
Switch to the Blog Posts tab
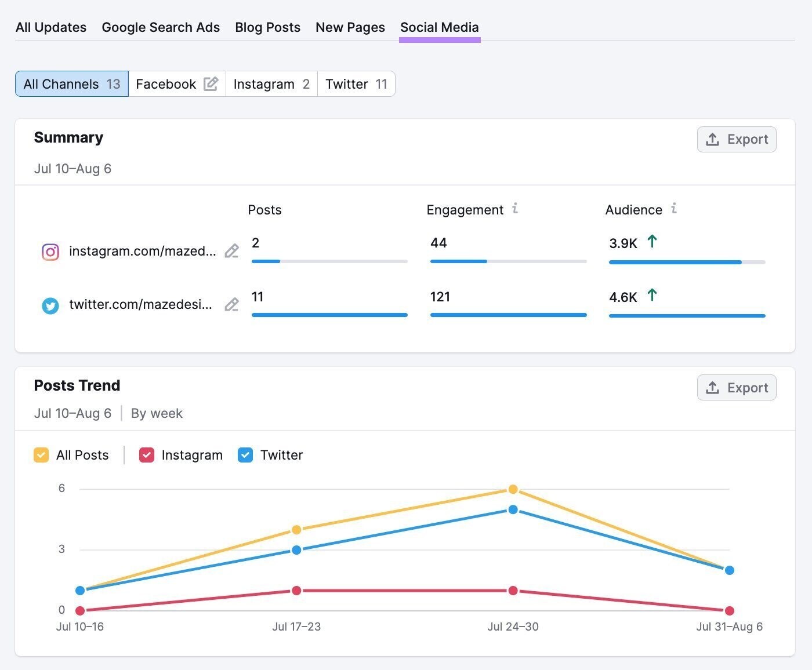(x=267, y=27)
